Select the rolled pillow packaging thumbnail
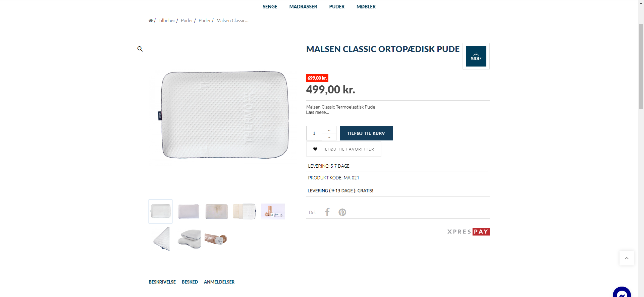This screenshot has width=644, height=297. (x=216, y=239)
